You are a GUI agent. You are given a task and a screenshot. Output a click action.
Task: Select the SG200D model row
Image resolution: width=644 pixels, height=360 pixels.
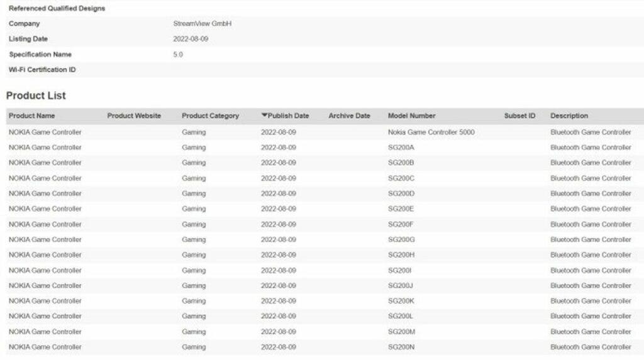tap(325, 194)
